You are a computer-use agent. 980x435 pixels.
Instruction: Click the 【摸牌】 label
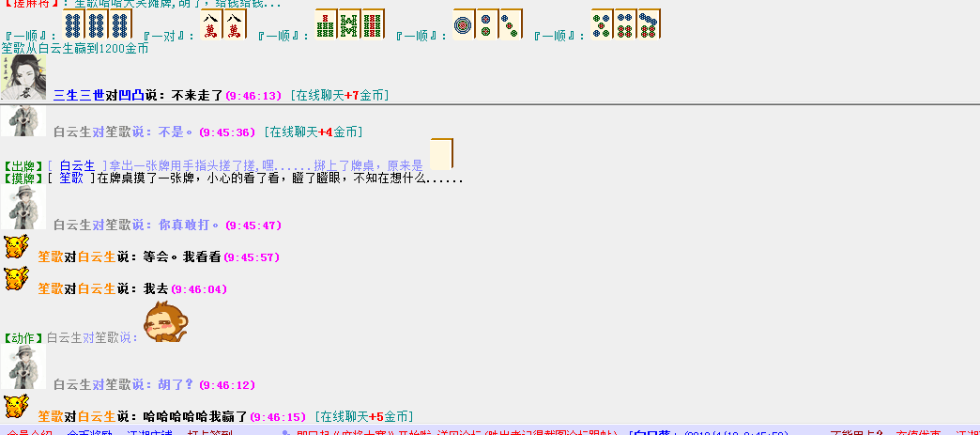[x=23, y=179]
